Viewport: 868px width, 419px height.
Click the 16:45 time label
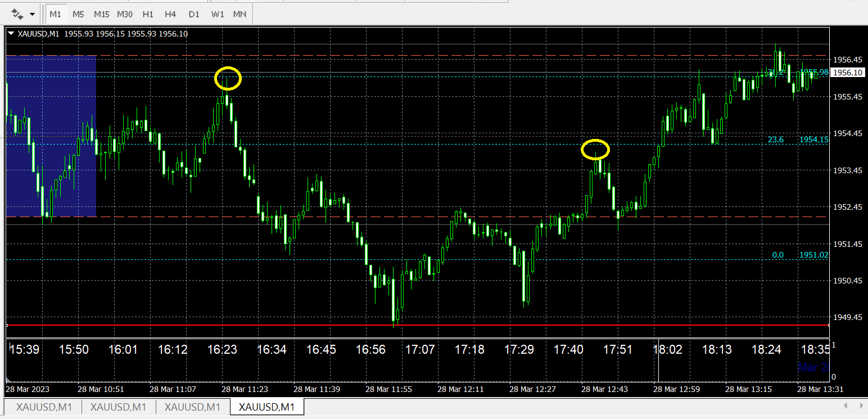pyautogui.click(x=321, y=350)
